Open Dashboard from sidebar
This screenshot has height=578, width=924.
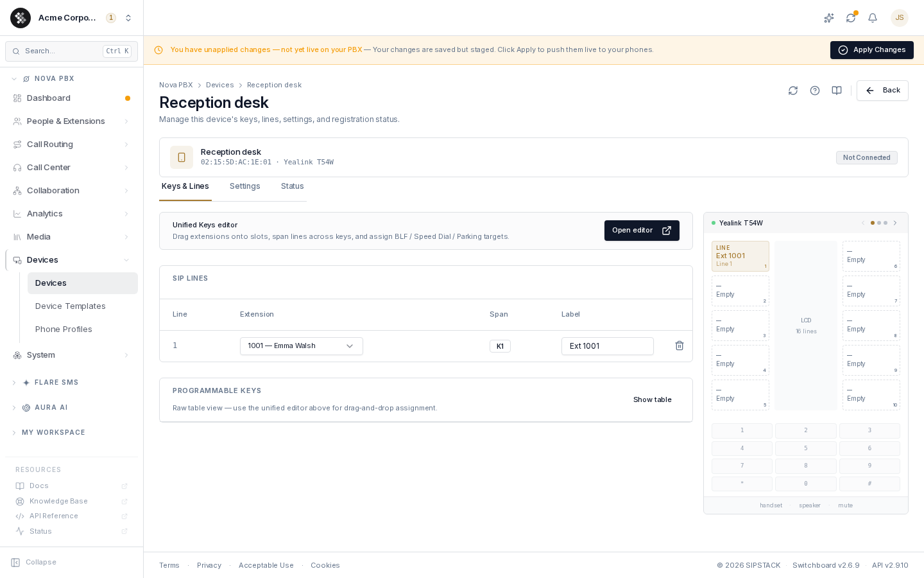click(x=71, y=98)
